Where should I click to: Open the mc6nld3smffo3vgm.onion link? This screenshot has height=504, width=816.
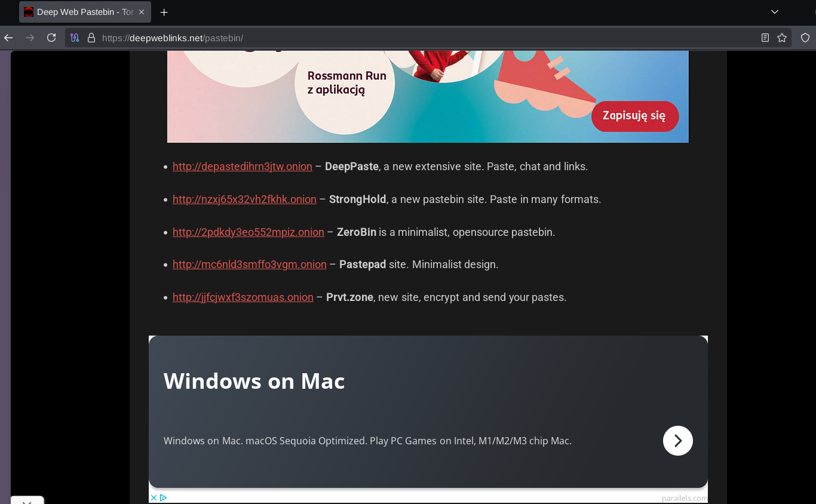250,264
